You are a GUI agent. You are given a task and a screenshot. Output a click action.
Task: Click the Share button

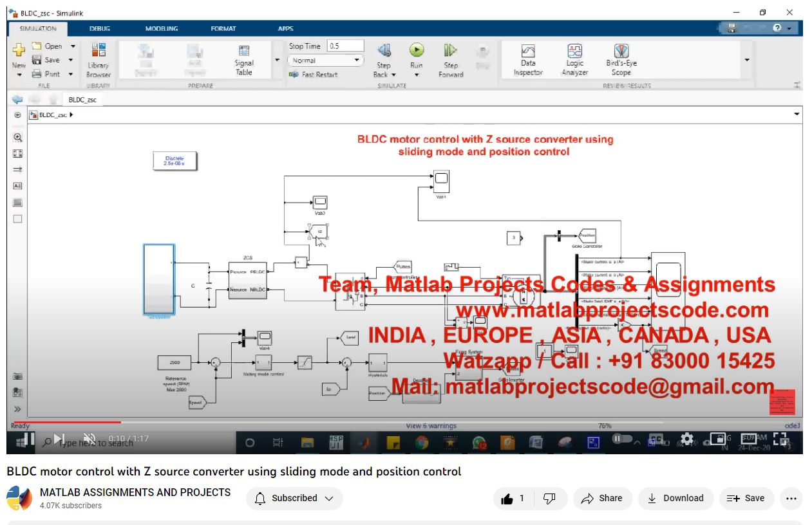coord(601,499)
